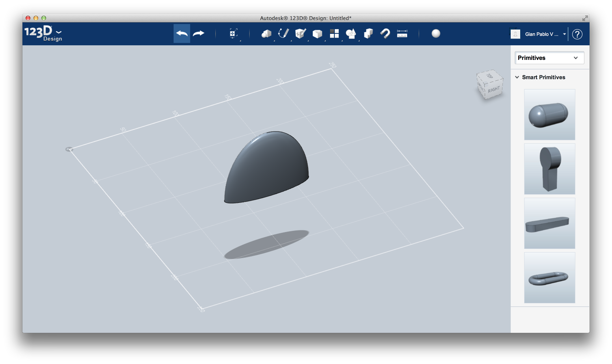Open the Help question mark
The height and width of the screenshot is (364, 612).
pyautogui.click(x=577, y=34)
